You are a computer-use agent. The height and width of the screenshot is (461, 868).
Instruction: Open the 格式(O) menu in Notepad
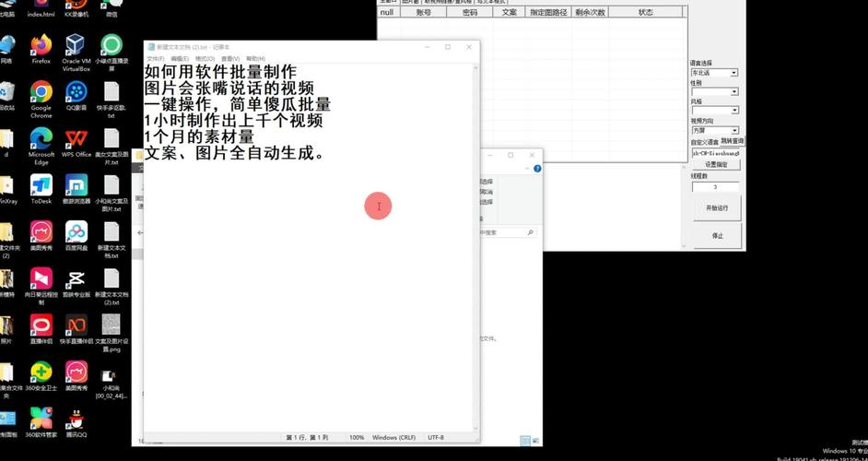click(x=205, y=59)
